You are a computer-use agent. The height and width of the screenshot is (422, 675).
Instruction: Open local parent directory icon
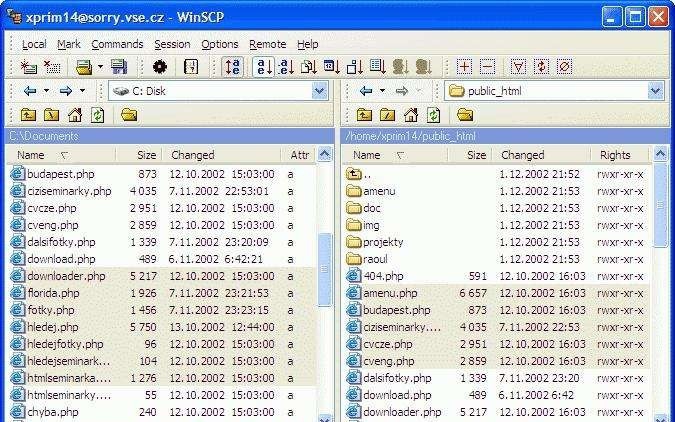[x=28, y=115]
